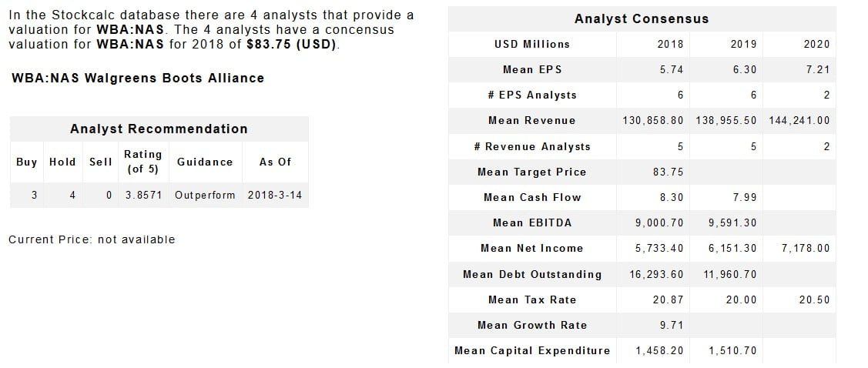Click the Current Price not available text
The width and height of the screenshot is (868, 368).
tap(92, 239)
